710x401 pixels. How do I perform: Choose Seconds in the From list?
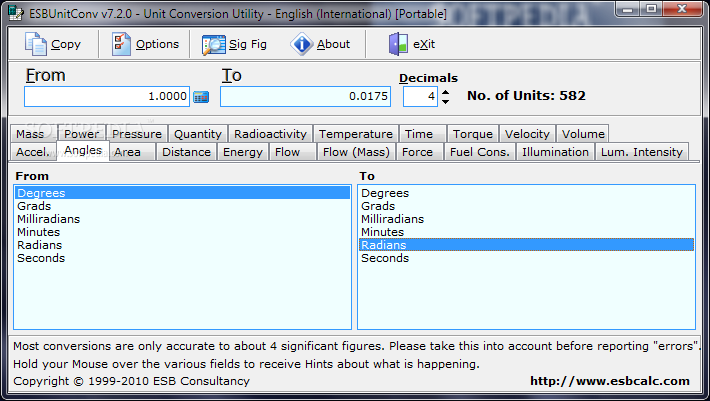182,258
